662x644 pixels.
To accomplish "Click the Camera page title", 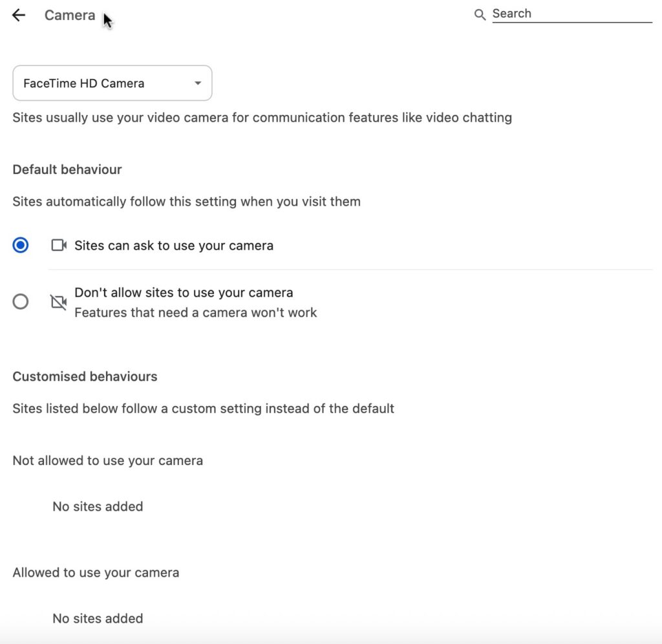I will [x=70, y=16].
